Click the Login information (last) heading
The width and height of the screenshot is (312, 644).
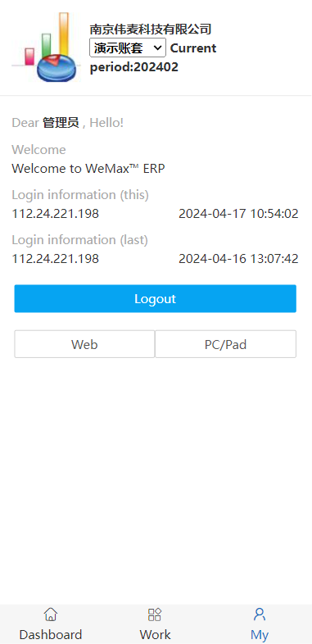coord(79,239)
